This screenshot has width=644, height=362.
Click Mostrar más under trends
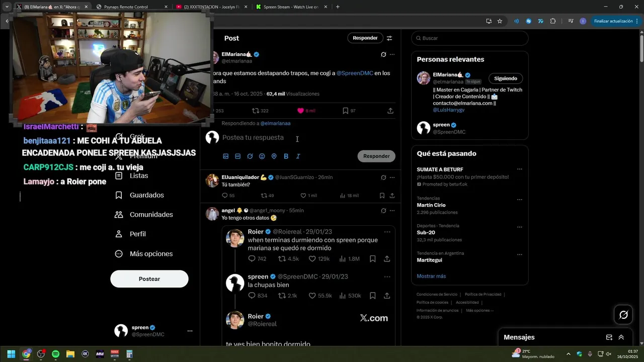431,276
